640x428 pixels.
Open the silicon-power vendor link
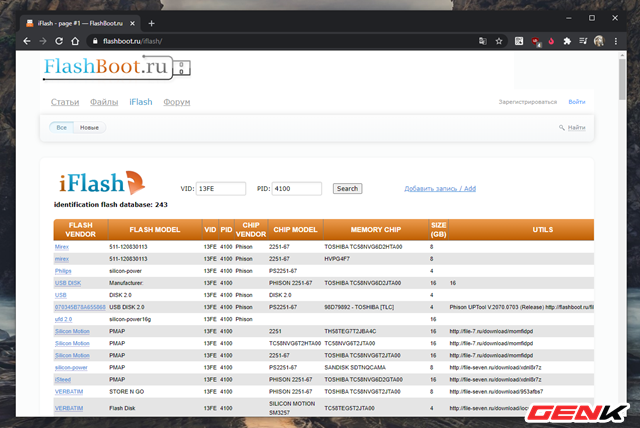coord(71,367)
